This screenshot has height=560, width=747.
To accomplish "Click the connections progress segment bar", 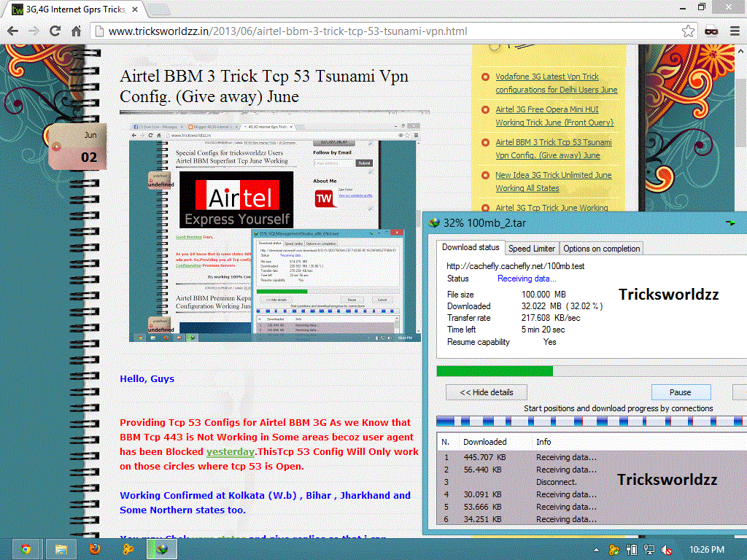I will pyautogui.click(x=591, y=421).
